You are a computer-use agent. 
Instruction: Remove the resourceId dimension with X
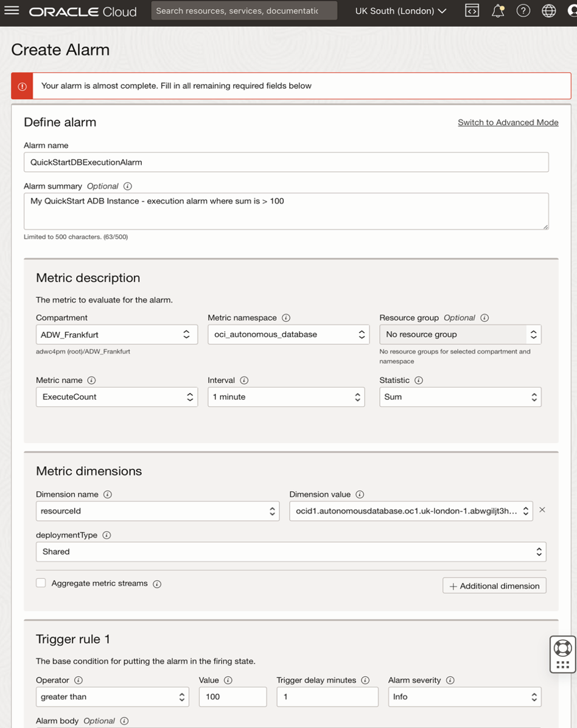point(542,510)
